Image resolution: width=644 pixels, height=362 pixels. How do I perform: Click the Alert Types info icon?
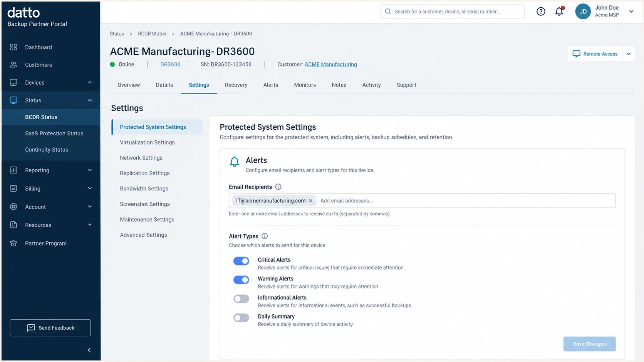coord(265,236)
